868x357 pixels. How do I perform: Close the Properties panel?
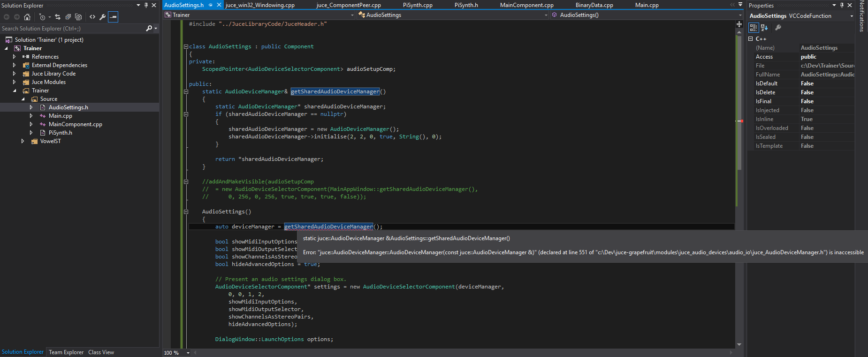pos(850,5)
